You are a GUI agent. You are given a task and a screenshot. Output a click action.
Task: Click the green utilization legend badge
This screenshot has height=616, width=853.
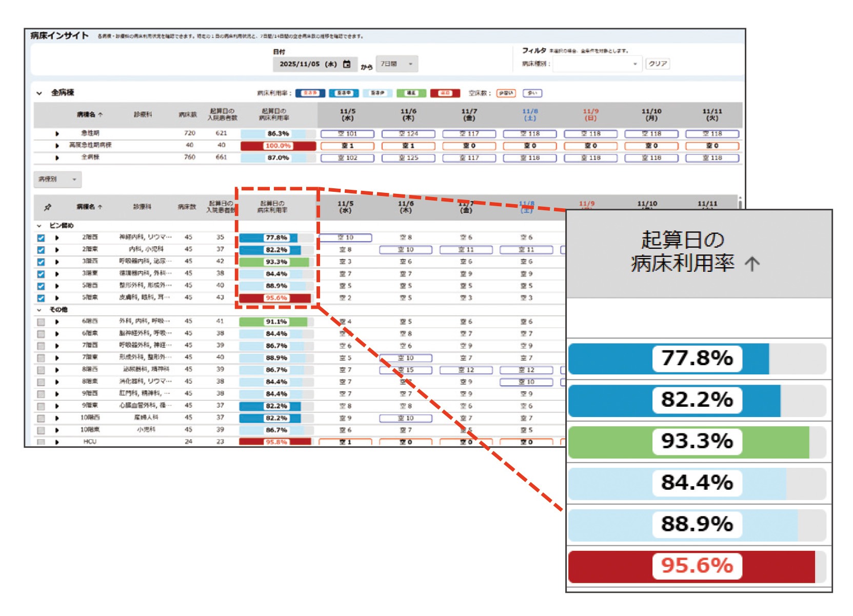pos(411,93)
